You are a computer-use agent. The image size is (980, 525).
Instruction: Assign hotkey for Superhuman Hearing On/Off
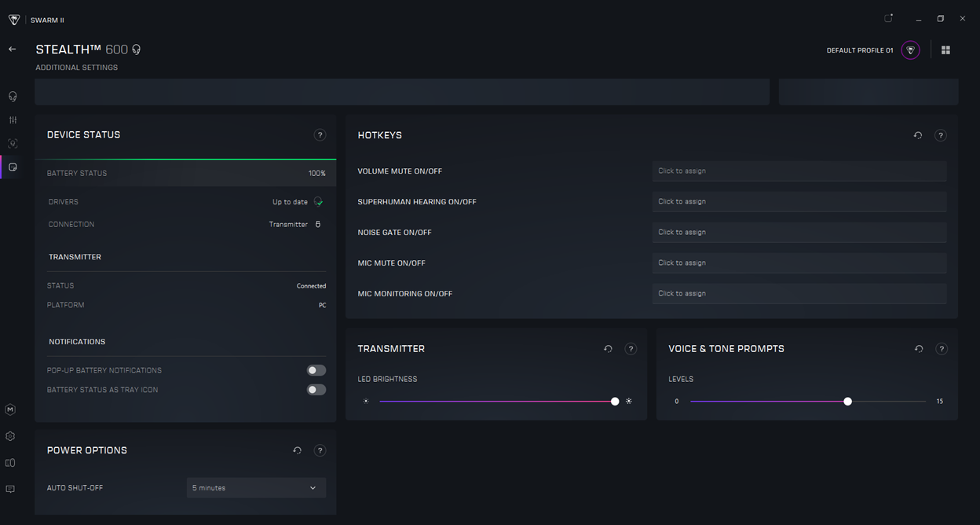(799, 201)
